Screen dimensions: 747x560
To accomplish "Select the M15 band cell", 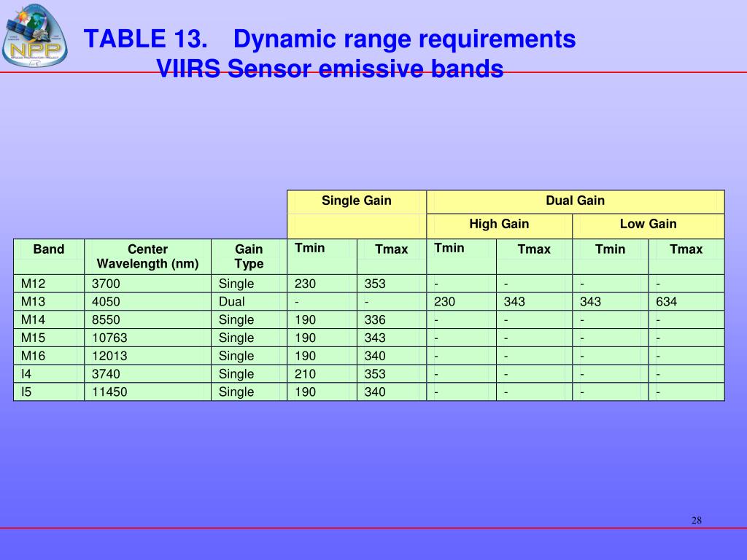I will [49, 338].
